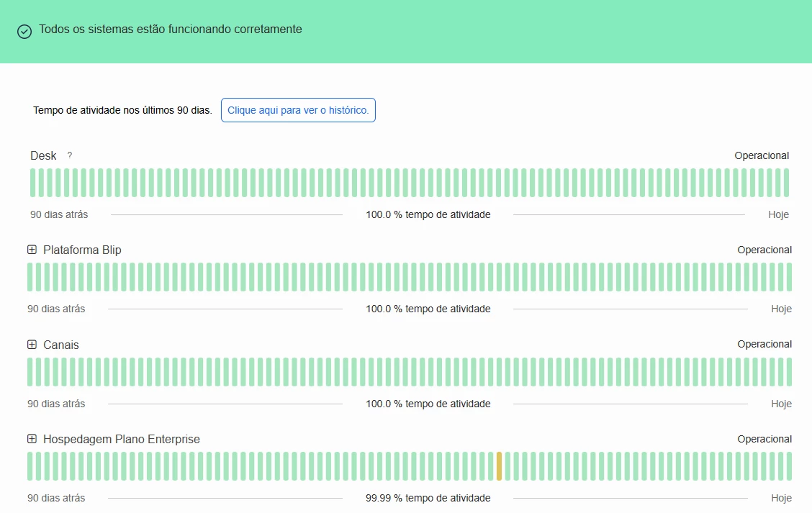Click Canais' 100.0 % uptime text

[x=428, y=404]
